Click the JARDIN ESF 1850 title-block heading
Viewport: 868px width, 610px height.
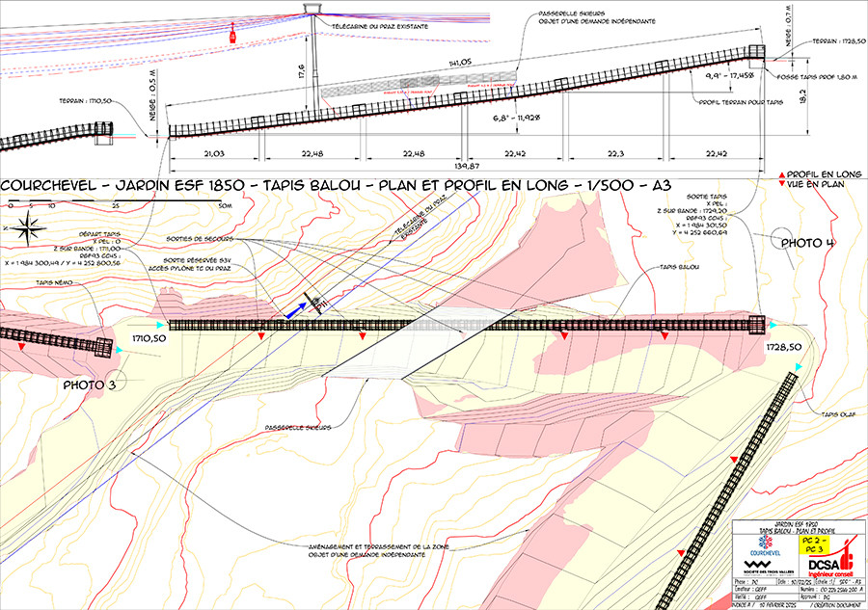pos(797,523)
